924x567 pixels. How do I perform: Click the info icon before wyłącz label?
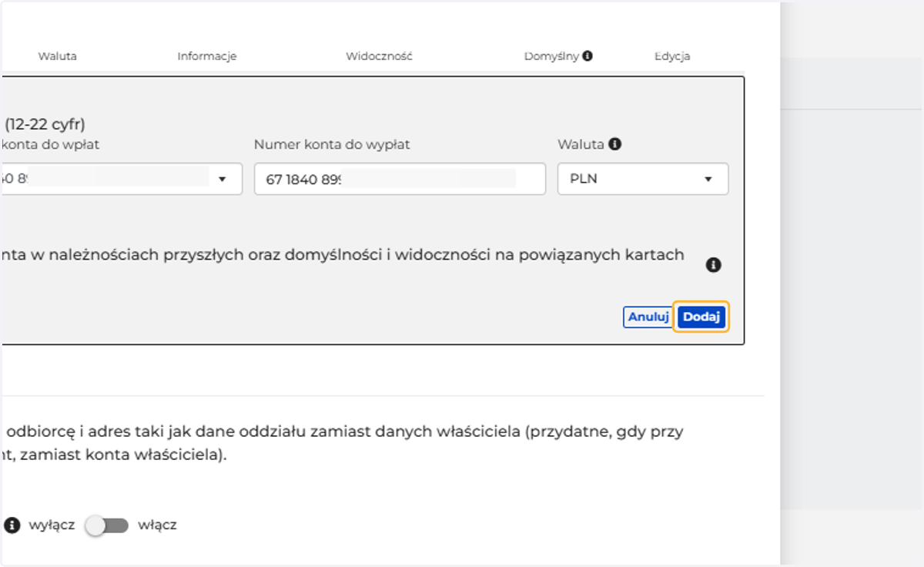[x=12, y=525]
